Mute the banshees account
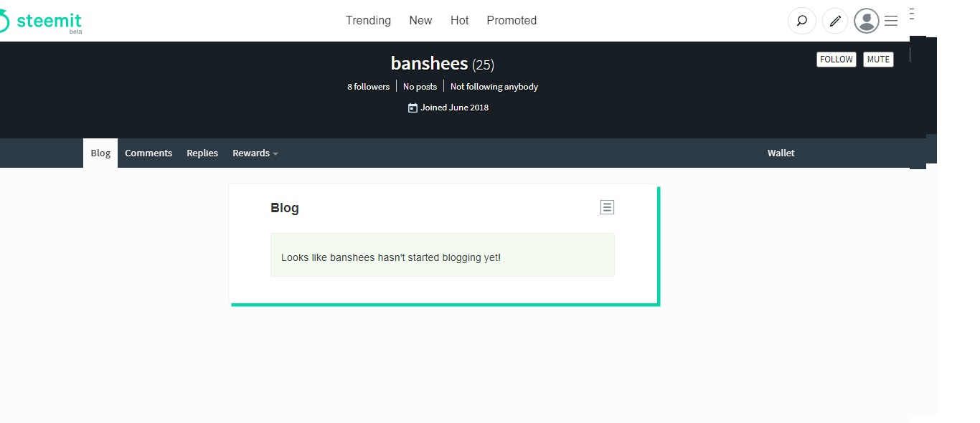The height and width of the screenshot is (423, 980). point(878,60)
